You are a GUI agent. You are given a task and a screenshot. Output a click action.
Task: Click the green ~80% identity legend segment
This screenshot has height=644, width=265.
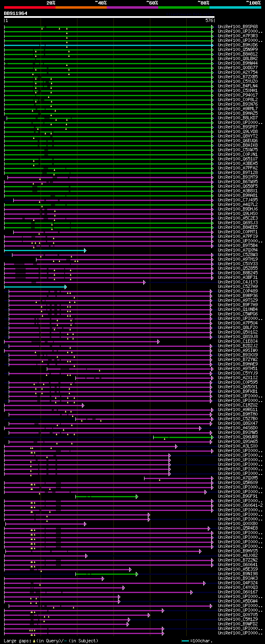pos(184,7)
